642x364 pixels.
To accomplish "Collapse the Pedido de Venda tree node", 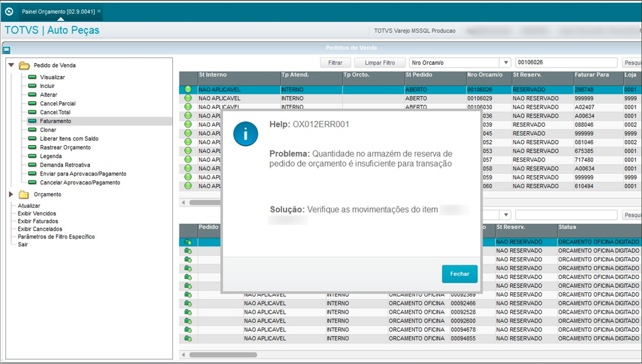I will point(11,65).
